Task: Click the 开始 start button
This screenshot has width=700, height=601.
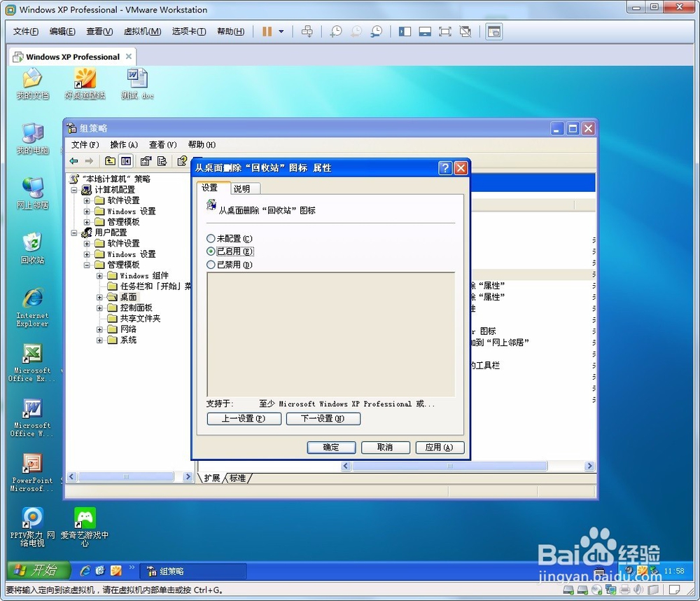Action: 38,570
